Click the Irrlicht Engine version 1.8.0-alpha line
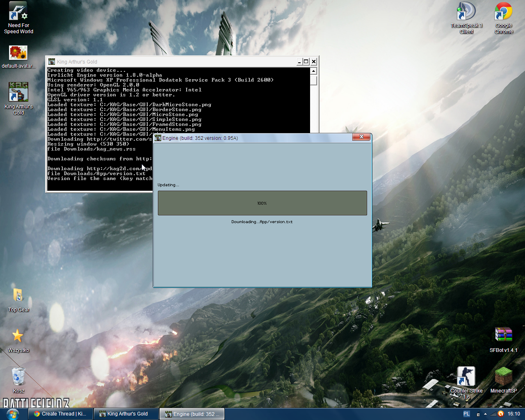This screenshot has width=525, height=420. [105, 75]
